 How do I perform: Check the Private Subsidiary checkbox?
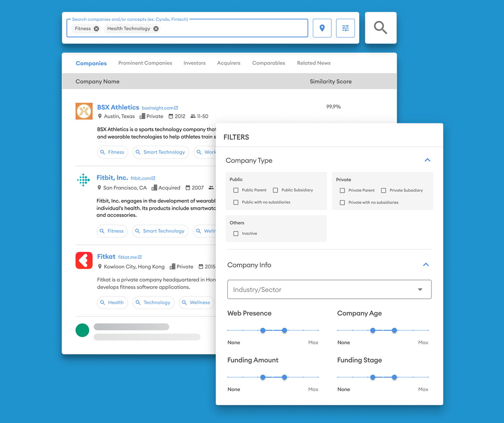click(x=384, y=191)
